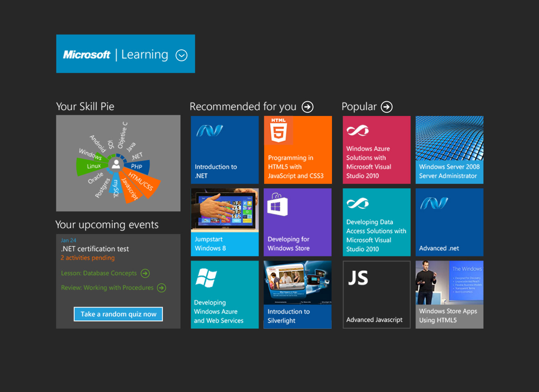The image size is (539, 392).
Task: Click arrow icon beside Working with Procedures
Action: [162, 288]
